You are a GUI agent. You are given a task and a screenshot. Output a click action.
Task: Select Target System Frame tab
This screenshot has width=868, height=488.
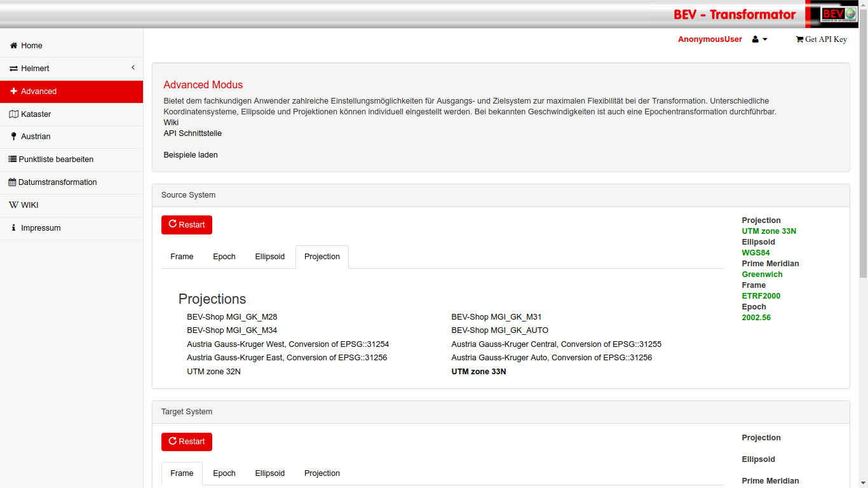[182, 473]
